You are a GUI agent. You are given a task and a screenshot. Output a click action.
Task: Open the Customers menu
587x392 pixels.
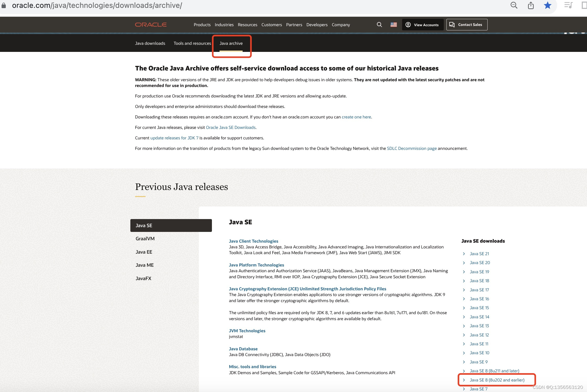(x=272, y=25)
